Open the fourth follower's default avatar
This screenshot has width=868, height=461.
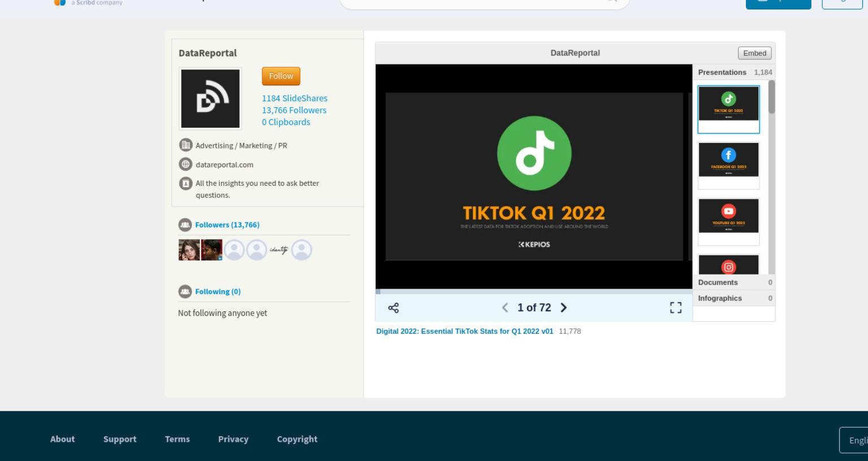pyautogui.click(x=257, y=250)
